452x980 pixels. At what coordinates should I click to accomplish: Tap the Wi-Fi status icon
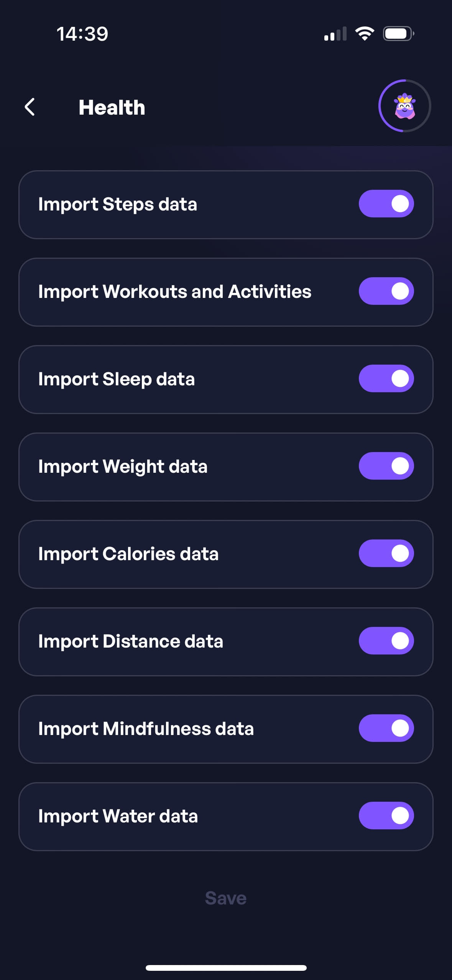pyautogui.click(x=365, y=34)
